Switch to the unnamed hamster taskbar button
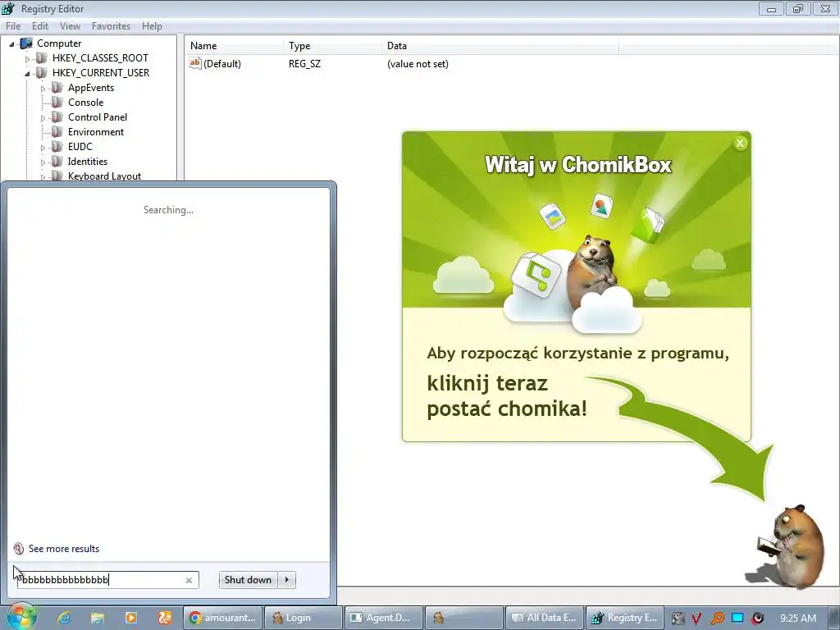This screenshot has height=630, width=840. coord(464,618)
